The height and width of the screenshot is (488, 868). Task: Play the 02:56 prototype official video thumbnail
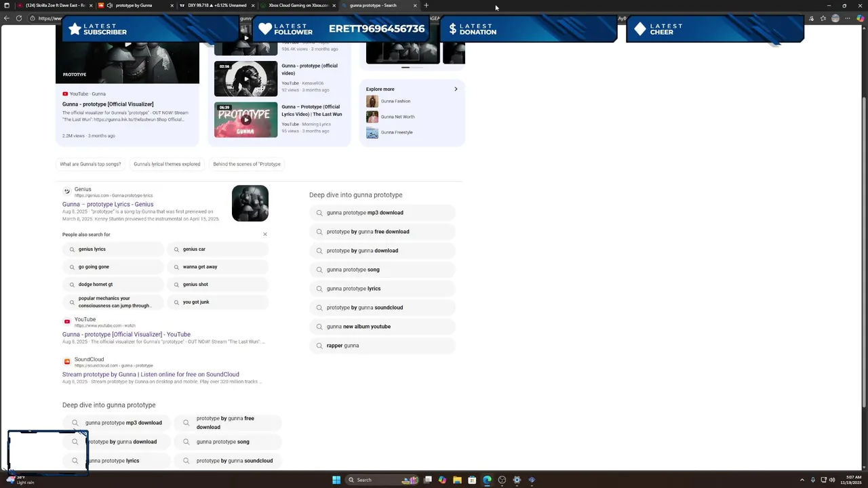pyautogui.click(x=245, y=79)
